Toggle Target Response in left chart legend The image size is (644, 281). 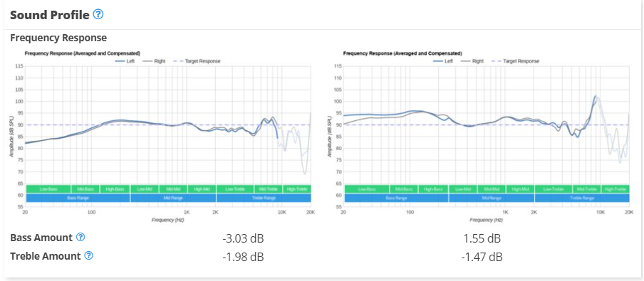[x=197, y=61]
